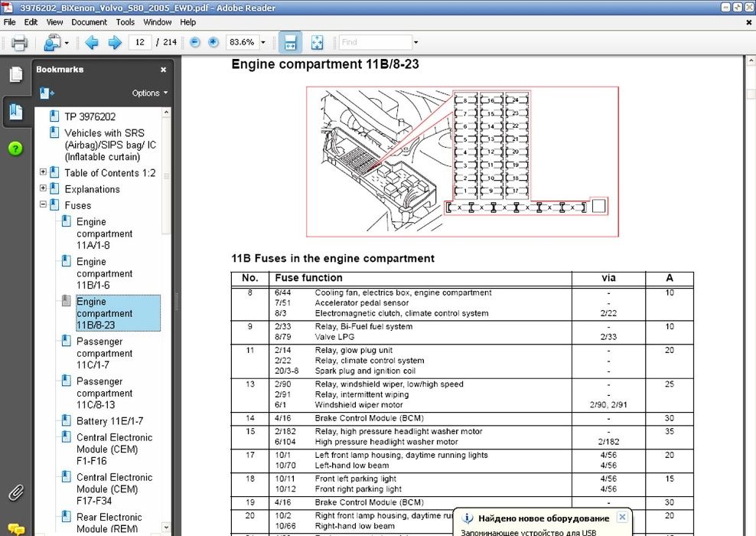Screen dimensions: 756x536
Task: Go to the previous page arrow
Action: pyautogui.click(x=92, y=43)
